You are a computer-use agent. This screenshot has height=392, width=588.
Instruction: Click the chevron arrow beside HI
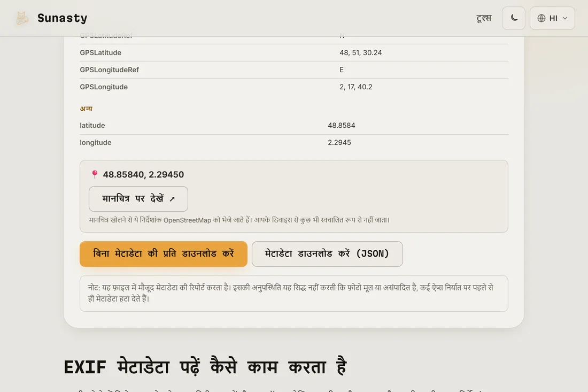(565, 18)
